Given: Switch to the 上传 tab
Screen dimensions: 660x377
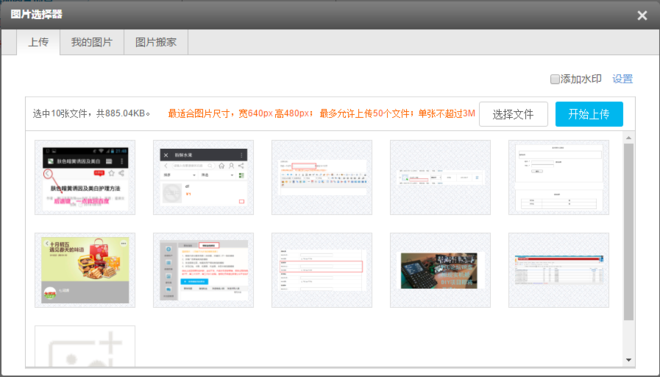Looking at the screenshot, I should [38, 42].
